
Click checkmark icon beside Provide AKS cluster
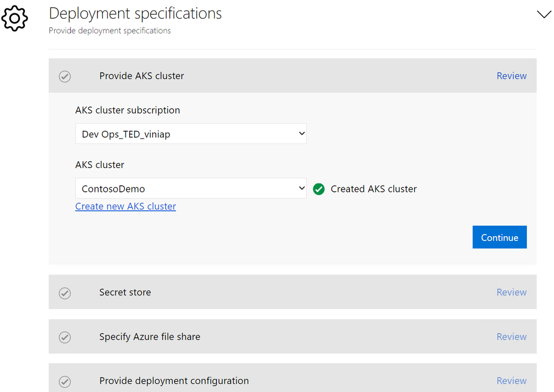(65, 77)
